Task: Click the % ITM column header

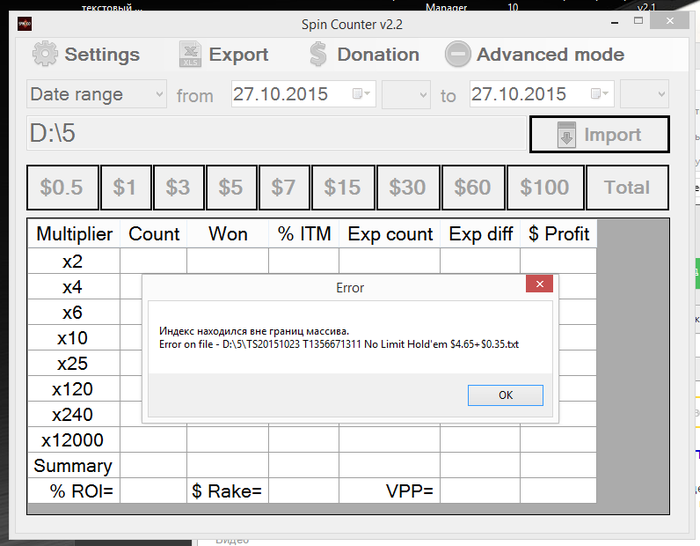Action: 304,234
